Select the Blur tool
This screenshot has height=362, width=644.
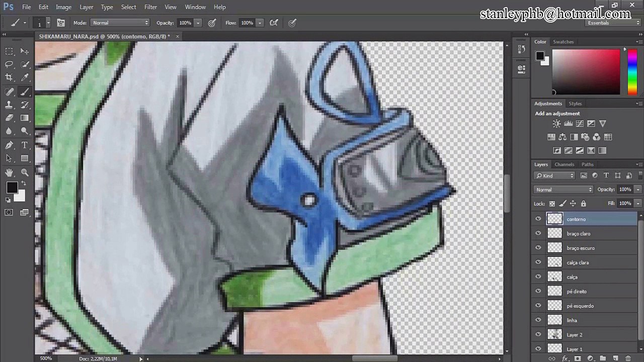click(9, 131)
